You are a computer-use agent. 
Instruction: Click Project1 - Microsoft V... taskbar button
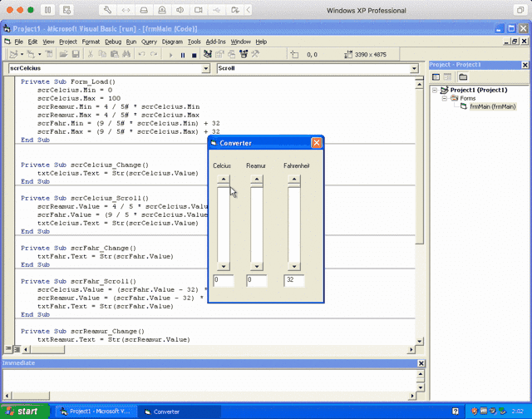(96, 412)
